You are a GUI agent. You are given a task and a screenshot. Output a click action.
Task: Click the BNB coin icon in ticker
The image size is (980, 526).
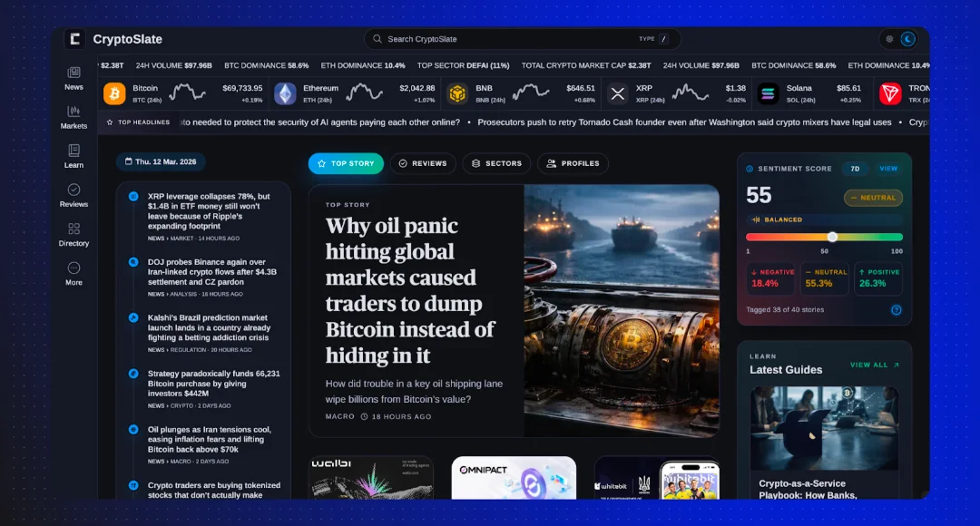457,93
